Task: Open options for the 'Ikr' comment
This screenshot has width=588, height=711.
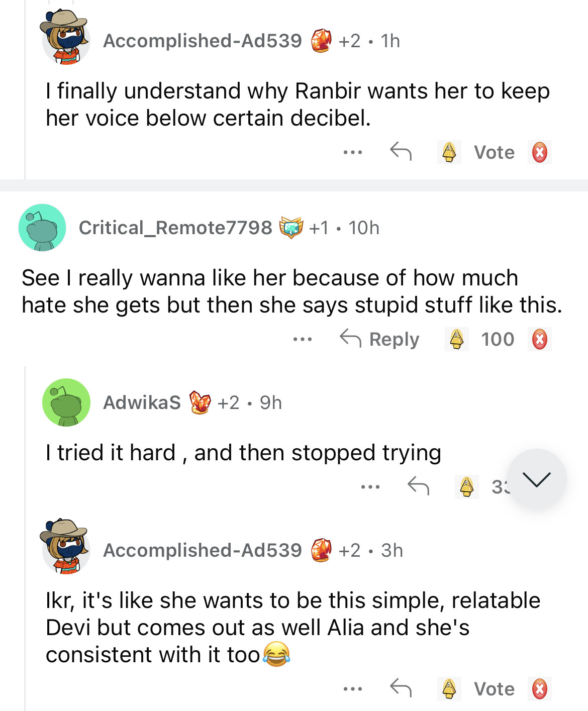Action: pyautogui.click(x=353, y=688)
